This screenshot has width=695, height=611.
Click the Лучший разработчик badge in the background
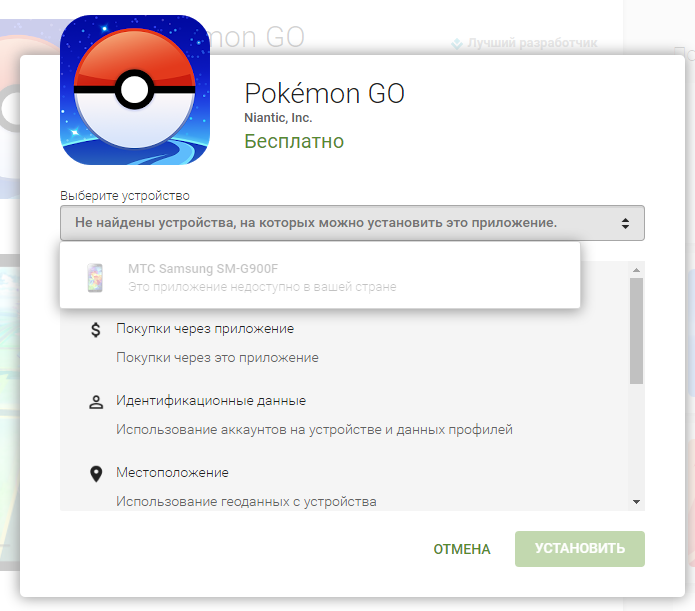tap(524, 43)
